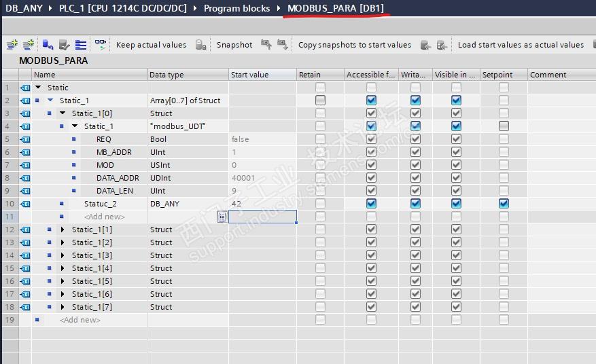This screenshot has width=596, height=364.
Task: Click the tag icon in the Statuc_2 row
Action: coord(25,204)
